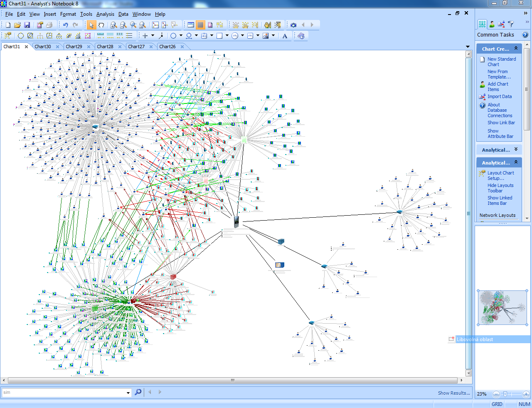Toggle the grid display toolbar button
The height and width of the screenshot is (408, 532).
click(200, 25)
